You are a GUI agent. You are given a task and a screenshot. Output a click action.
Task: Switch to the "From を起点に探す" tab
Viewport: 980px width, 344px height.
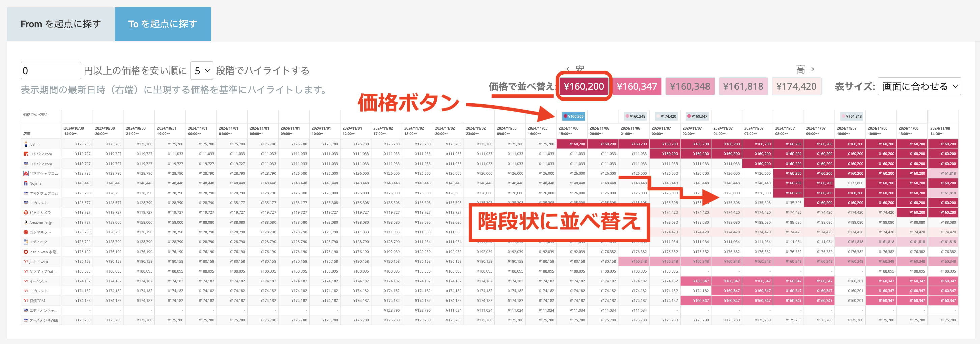click(x=61, y=24)
